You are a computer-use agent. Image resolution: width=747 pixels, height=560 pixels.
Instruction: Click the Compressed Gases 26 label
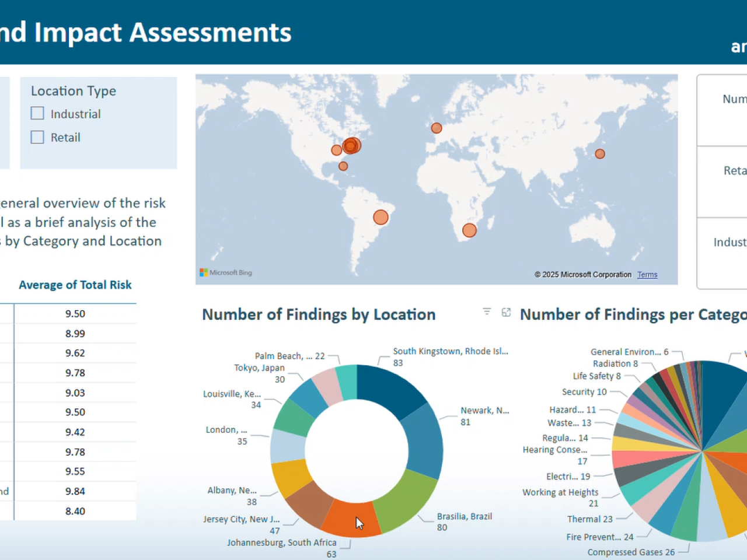pos(630,552)
